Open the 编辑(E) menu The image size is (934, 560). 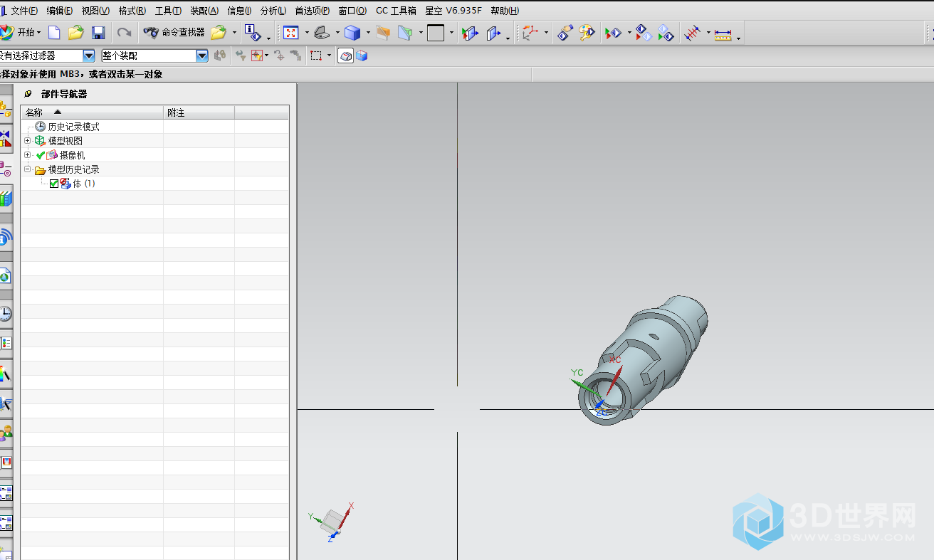(x=59, y=11)
